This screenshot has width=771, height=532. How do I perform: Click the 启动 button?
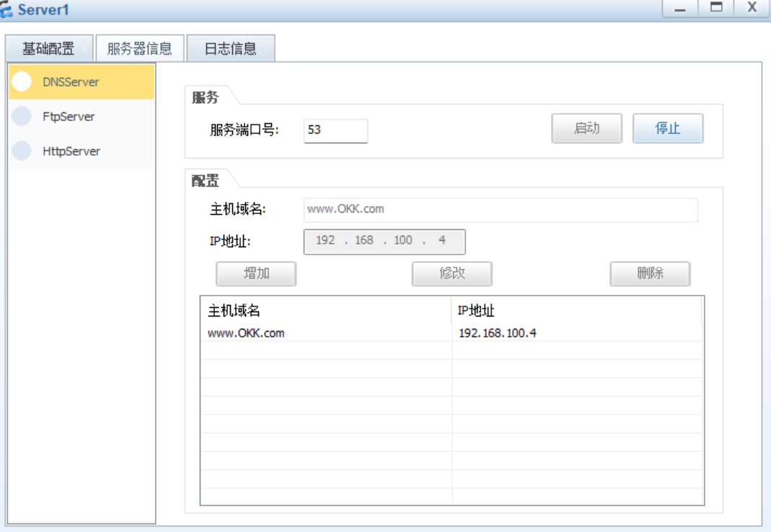[586, 128]
